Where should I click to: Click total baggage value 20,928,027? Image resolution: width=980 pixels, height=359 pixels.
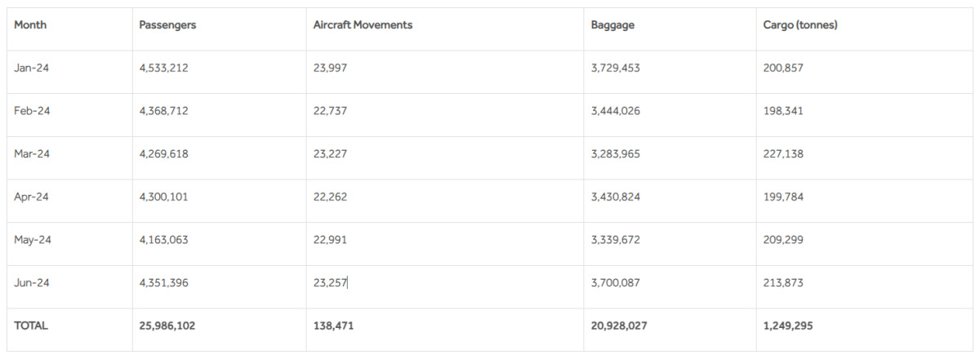point(619,326)
